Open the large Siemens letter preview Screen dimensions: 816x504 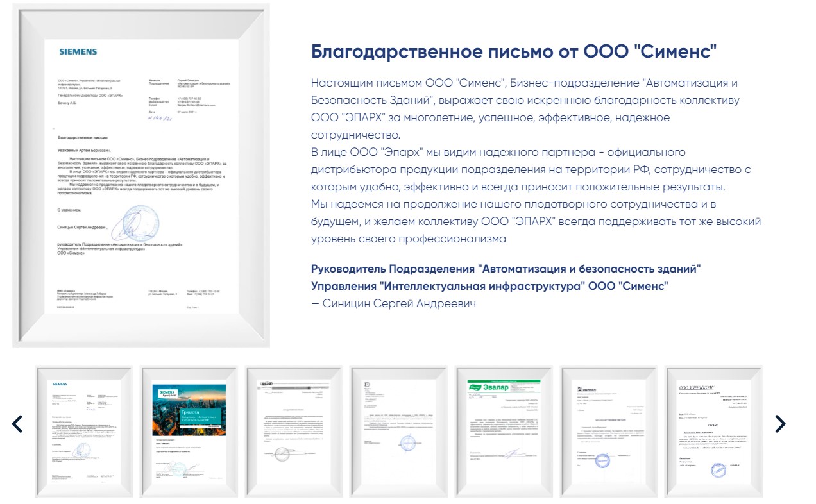click(141, 175)
